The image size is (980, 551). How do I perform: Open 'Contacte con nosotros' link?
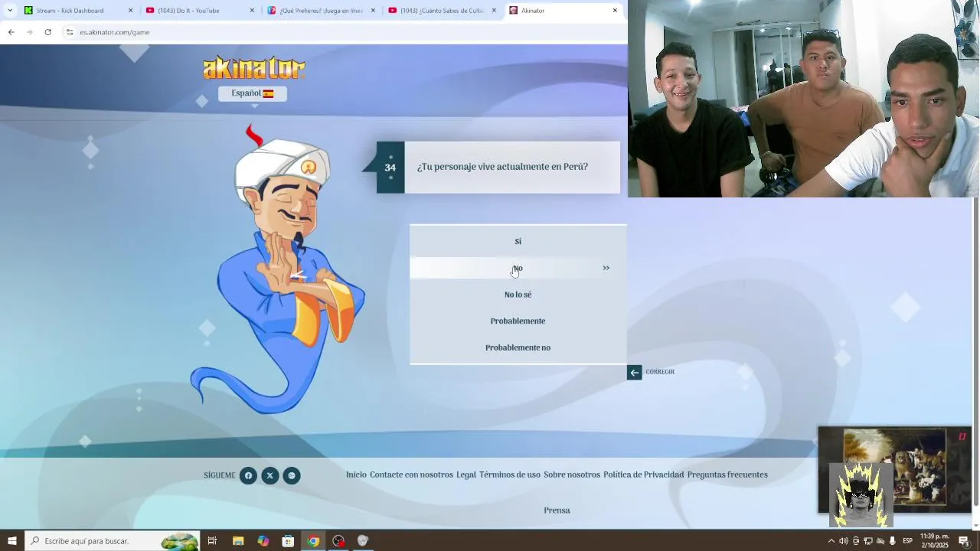pos(411,474)
